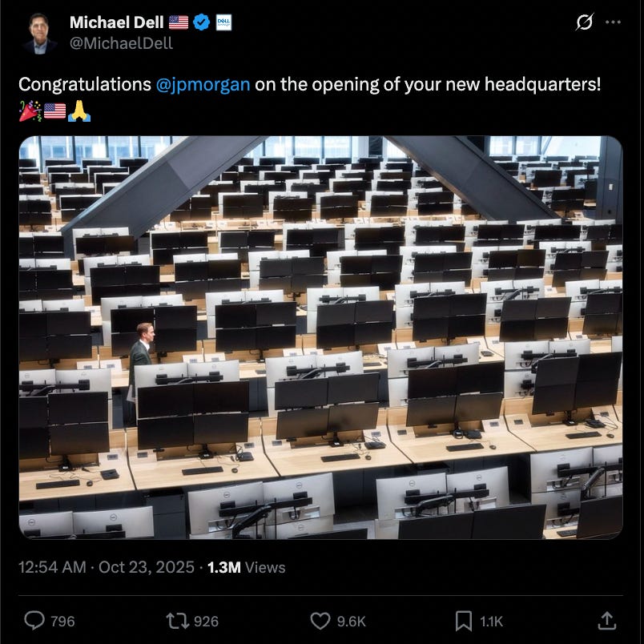Expand the three-dot more options menu
The height and width of the screenshot is (644, 644).
pos(613,22)
